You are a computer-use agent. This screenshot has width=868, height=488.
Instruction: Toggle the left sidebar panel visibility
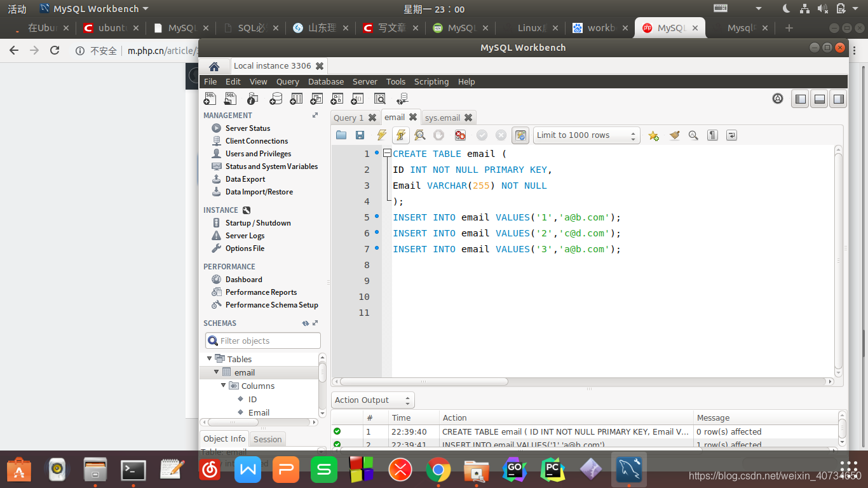tap(801, 98)
